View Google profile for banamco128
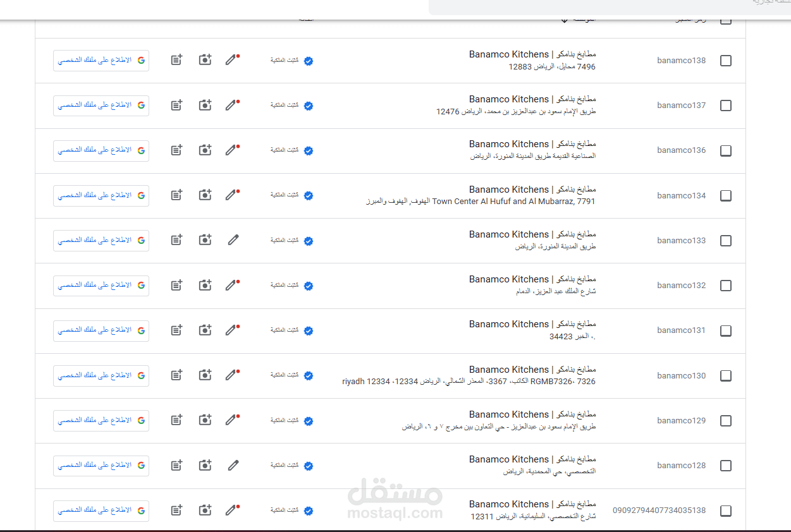This screenshot has width=791, height=532. point(101,466)
